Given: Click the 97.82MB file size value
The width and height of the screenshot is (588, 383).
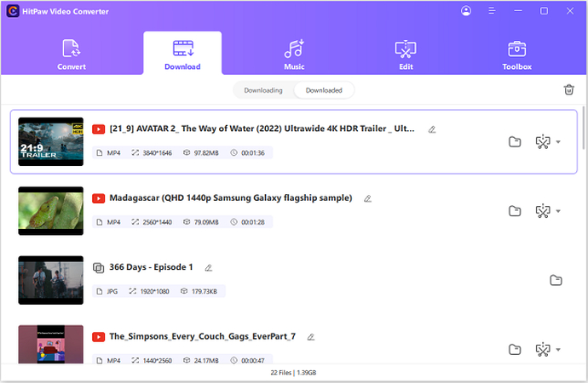Looking at the screenshot, I should click(206, 153).
